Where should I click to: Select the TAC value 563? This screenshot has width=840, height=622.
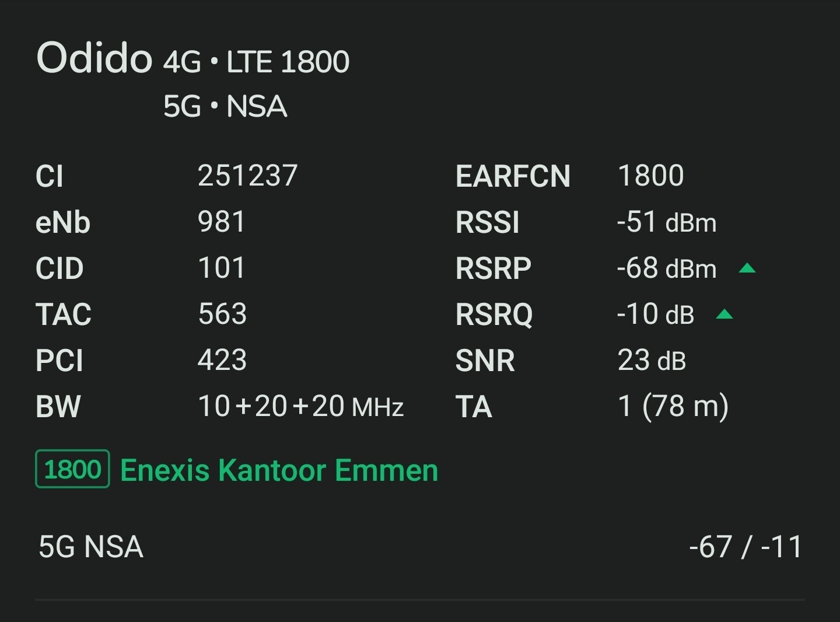[222, 314]
